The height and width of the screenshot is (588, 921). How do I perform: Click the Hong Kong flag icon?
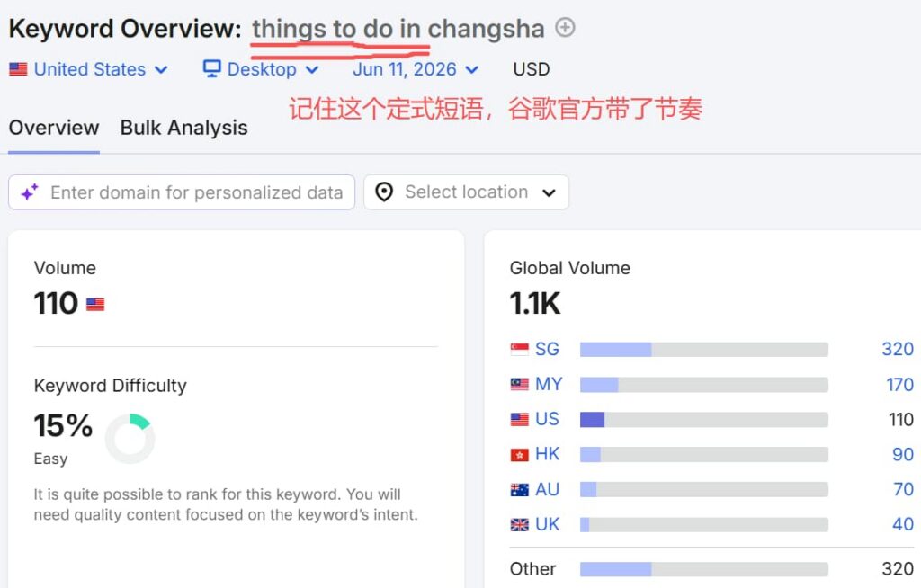pyautogui.click(x=519, y=455)
